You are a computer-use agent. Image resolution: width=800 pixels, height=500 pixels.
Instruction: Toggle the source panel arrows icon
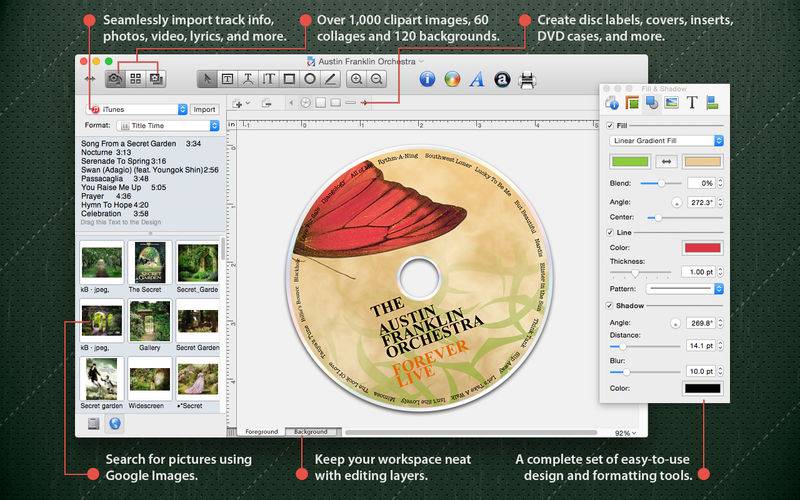[x=90, y=79]
